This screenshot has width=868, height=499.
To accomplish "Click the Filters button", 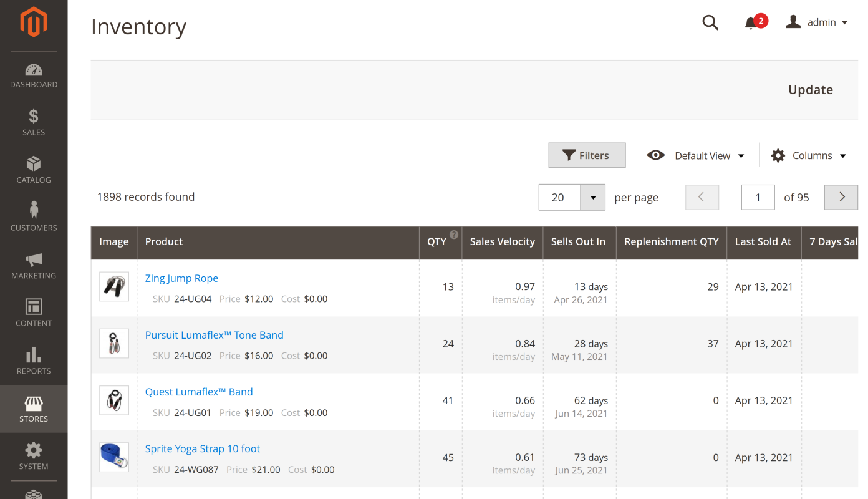I will tap(587, 155).
